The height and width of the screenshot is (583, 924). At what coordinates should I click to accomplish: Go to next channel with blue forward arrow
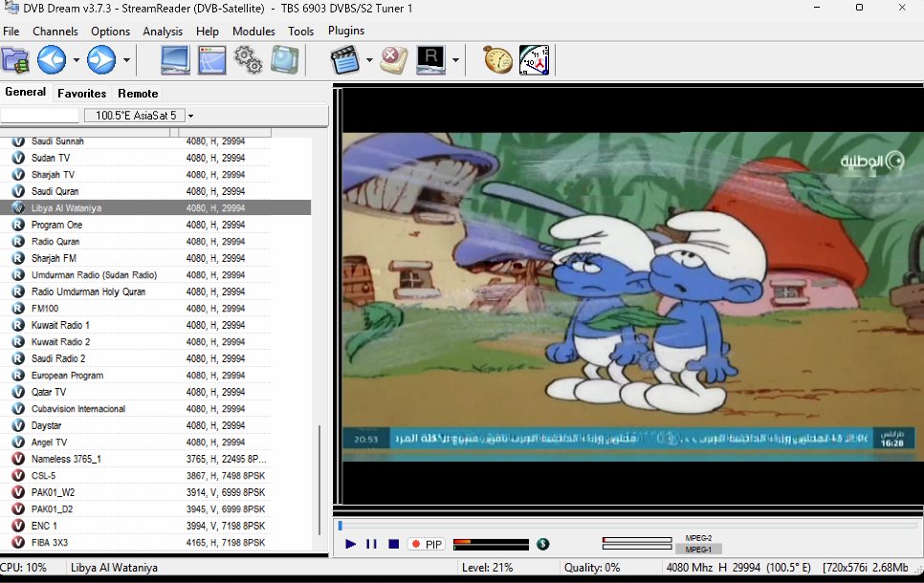click(x=101, y=59)
